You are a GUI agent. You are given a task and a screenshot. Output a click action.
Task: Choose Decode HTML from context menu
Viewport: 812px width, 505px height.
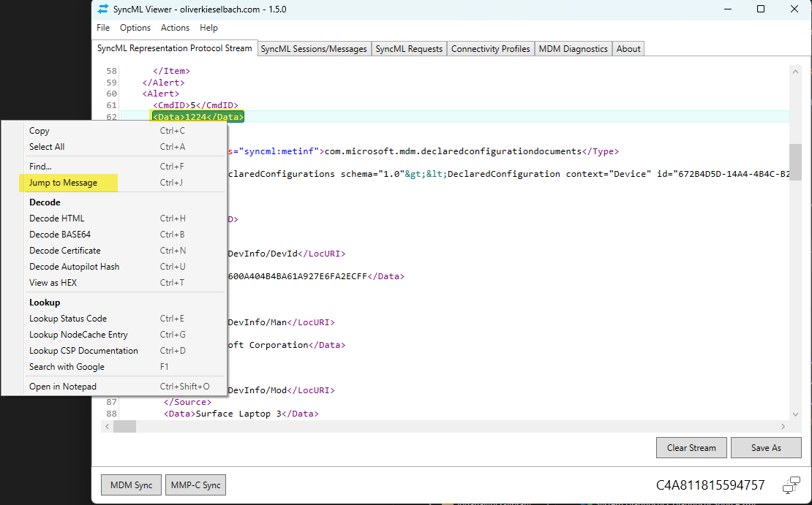(114, 219)
